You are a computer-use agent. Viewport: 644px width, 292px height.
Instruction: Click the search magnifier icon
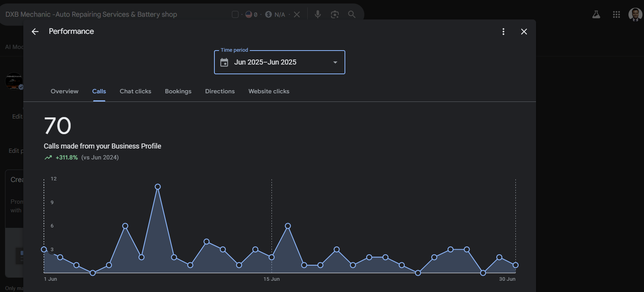352,14
